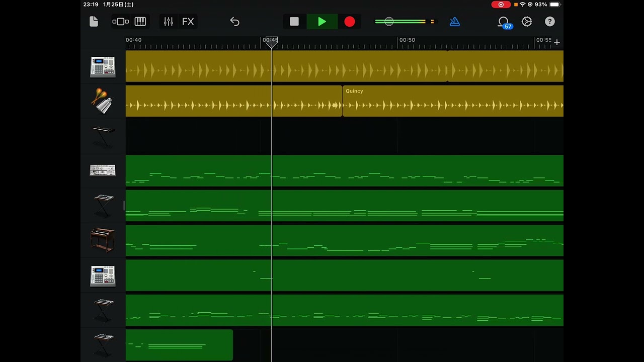Toggle the metronome on or off
This screenshot has height=362, width=644.
tap(455, 22)
